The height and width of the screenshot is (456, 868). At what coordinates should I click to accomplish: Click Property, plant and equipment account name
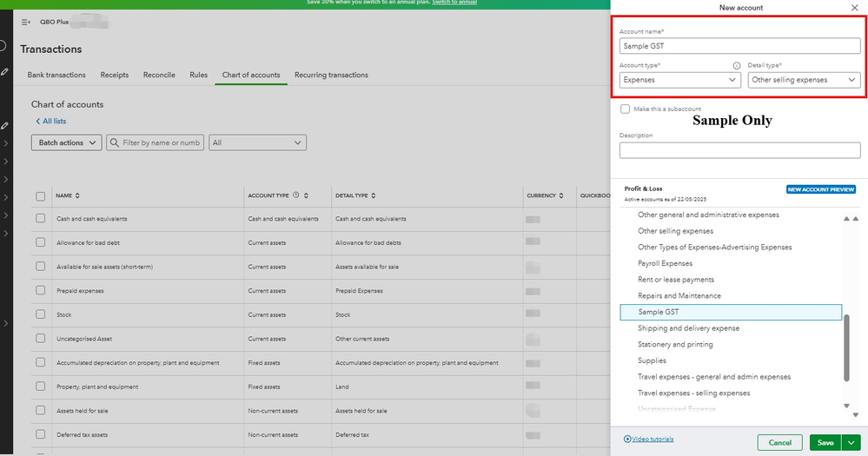click(x=97, y=387)
